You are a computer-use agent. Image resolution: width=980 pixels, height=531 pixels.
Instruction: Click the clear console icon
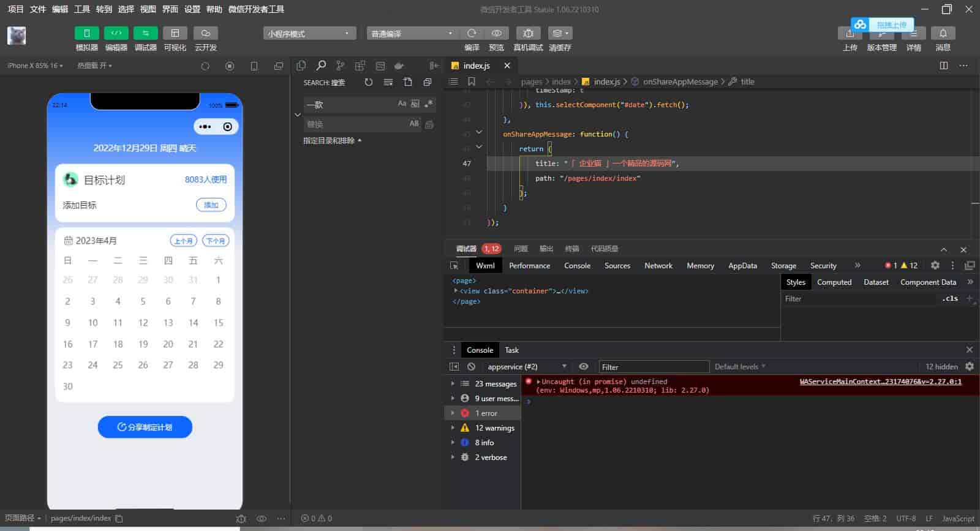pos(471,367)
